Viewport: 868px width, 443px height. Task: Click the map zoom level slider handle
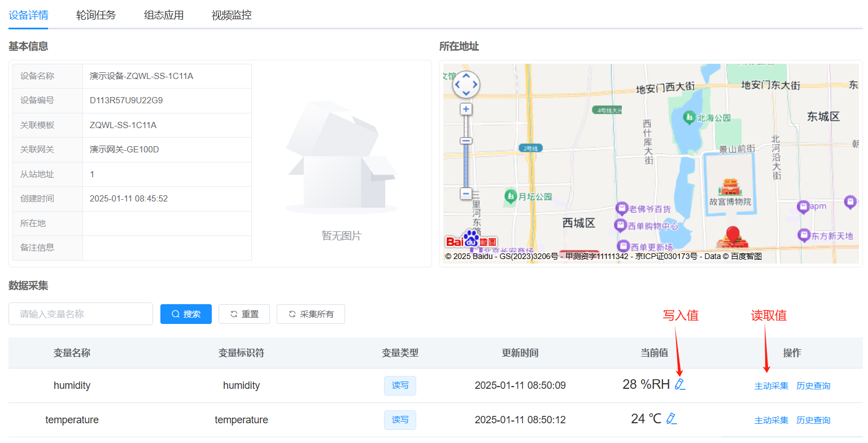click(x=466, y=141)
